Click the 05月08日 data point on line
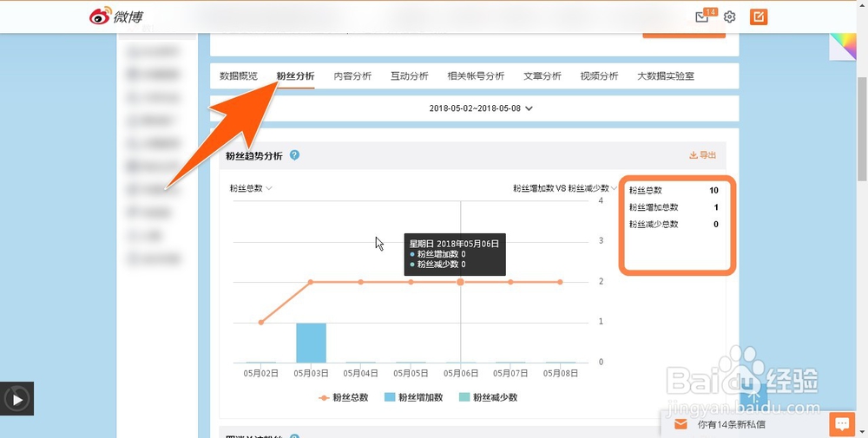 click(560, 282)
